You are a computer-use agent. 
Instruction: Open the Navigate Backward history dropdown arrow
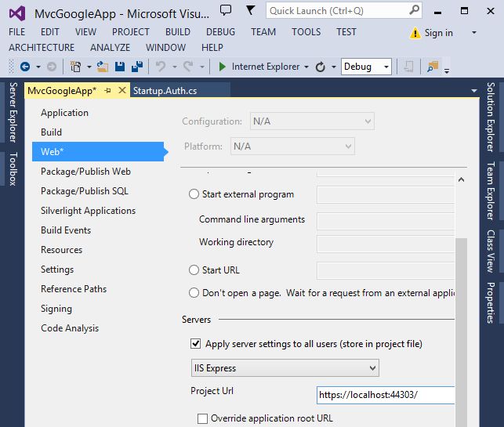click(x=38, y=67)
